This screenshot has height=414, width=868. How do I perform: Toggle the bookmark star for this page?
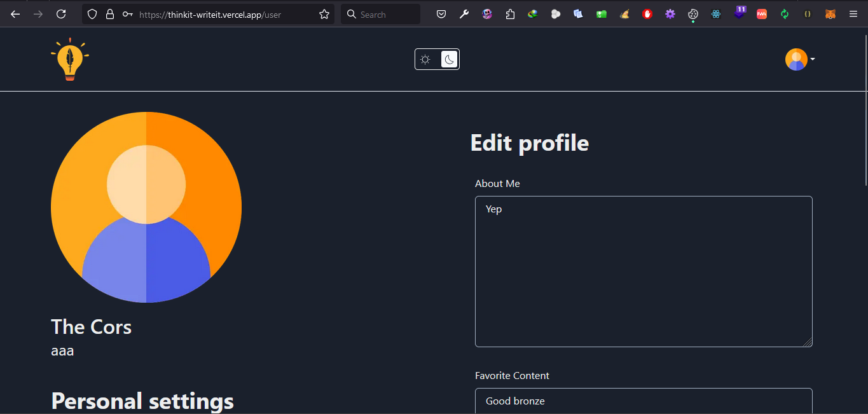324,13
